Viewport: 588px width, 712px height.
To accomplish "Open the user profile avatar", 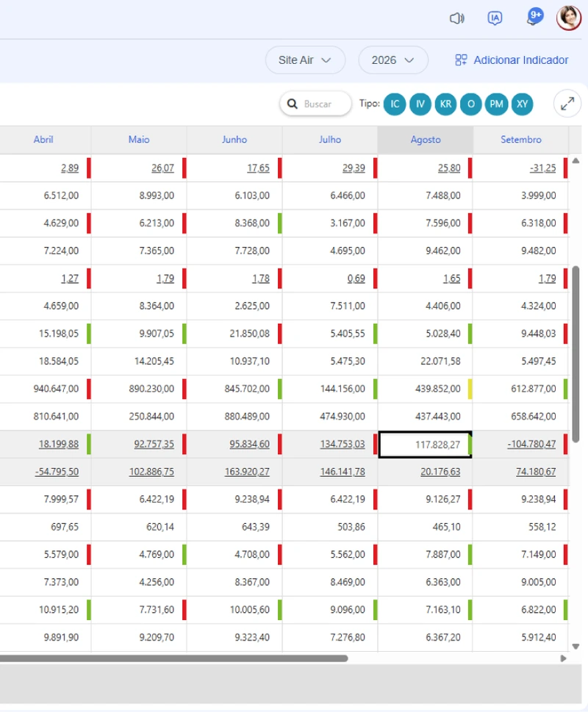I will coord(569,18).
